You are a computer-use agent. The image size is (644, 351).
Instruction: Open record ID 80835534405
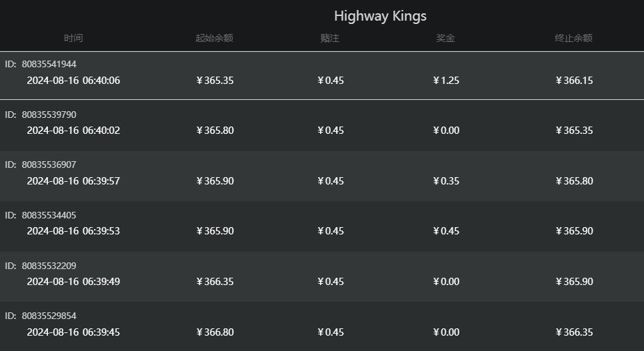(49, 215)
